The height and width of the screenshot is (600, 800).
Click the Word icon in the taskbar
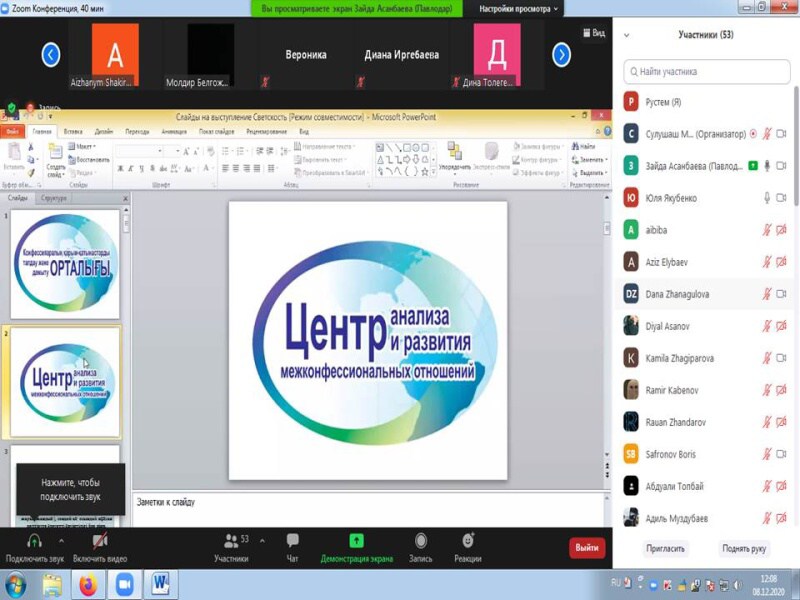pos(161,584)
